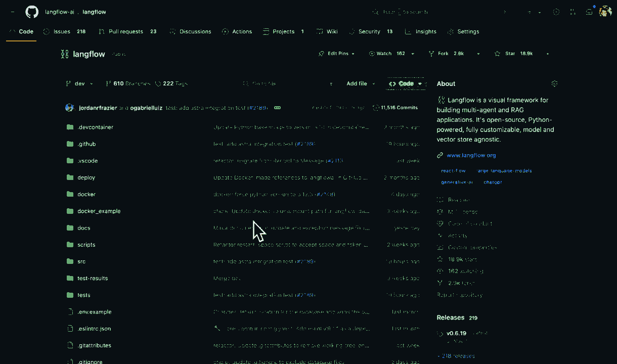Click the .github folder icon
Screen dimensions: 617x364
click(70, 144)
